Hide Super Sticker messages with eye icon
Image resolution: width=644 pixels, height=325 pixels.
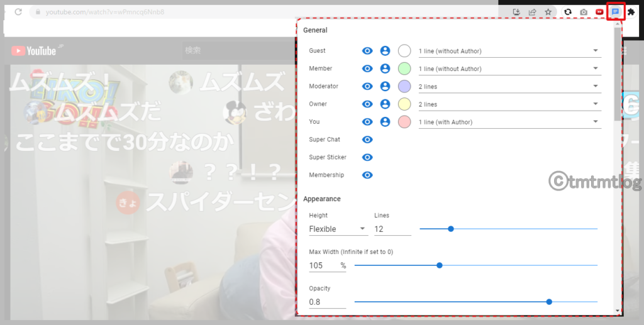(367, 157)
